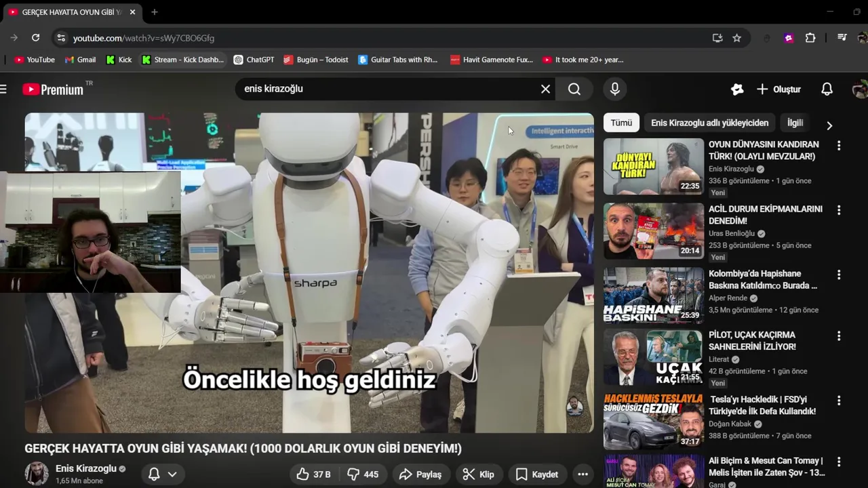Open the media controls toolbar icon
The image size is (868, 488).
(842, 38)
